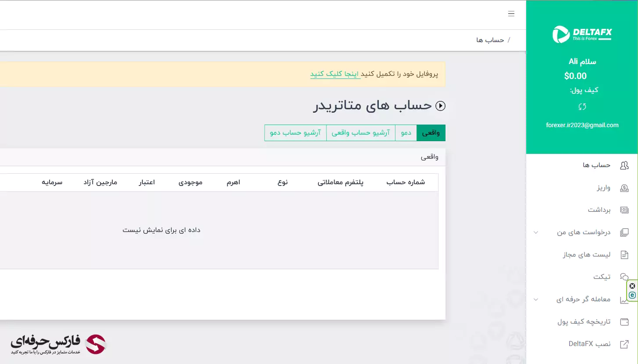Click the معامله گر حرفه ای chart icon
Viewport: 638px width, 364px height.
(x=624, y=300)
